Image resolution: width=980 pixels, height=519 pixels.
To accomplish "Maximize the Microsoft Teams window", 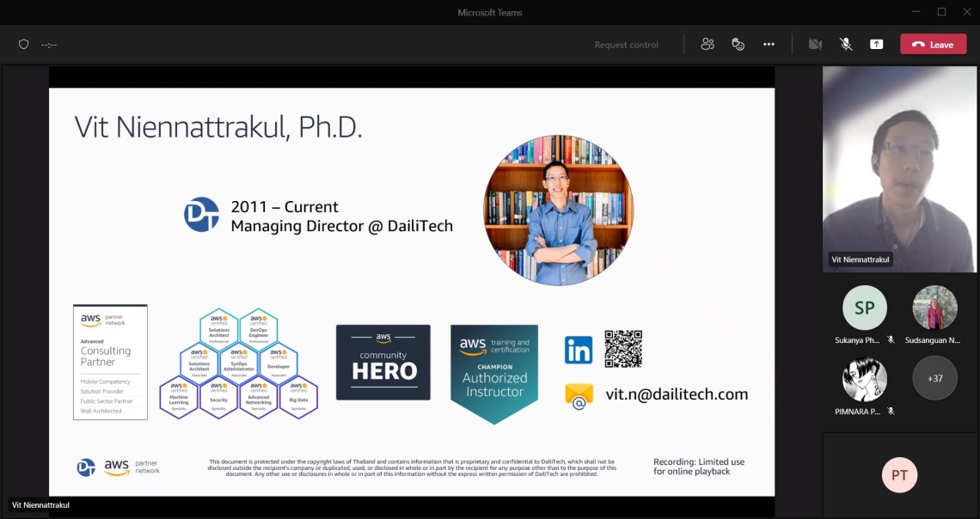I will [x=941, y=12].
